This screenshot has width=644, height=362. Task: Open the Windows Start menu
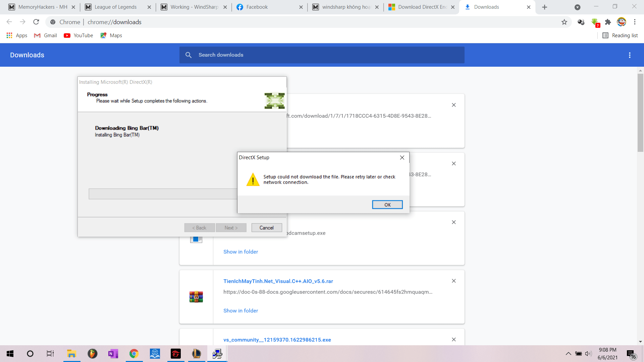[x=10, y=354]
